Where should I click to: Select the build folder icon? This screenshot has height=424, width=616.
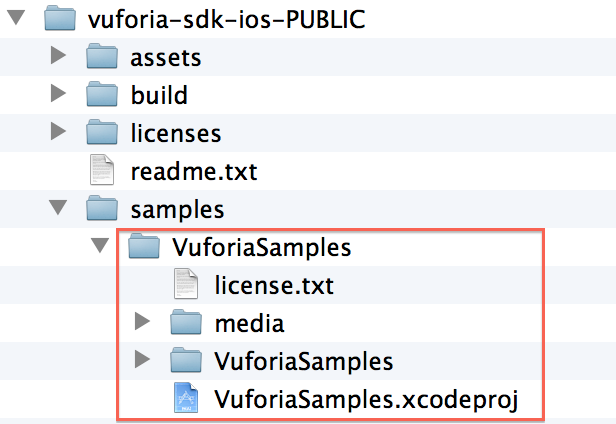pyautogui.click(x=102, y=94)
